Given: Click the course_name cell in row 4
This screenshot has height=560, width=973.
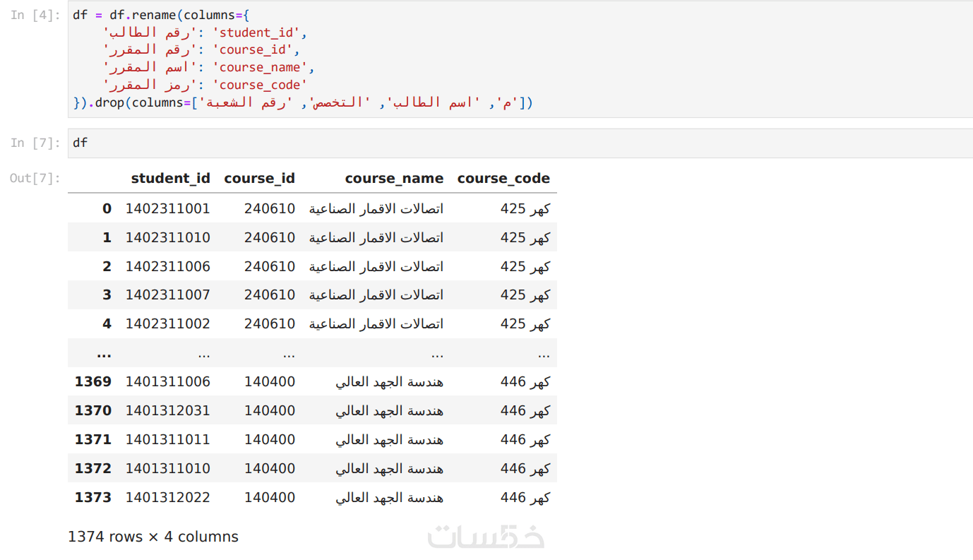Looking at the screenshot, I should tap(376, 323).
